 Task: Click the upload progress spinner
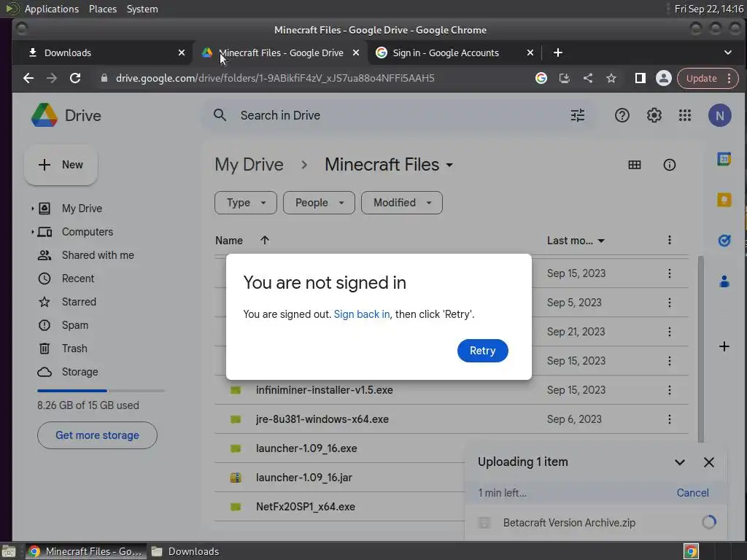(x=708, y=522)
